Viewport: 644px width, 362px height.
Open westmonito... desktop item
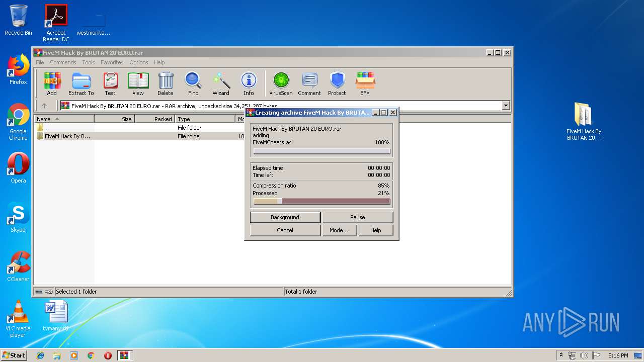click(x=94, y=23)
